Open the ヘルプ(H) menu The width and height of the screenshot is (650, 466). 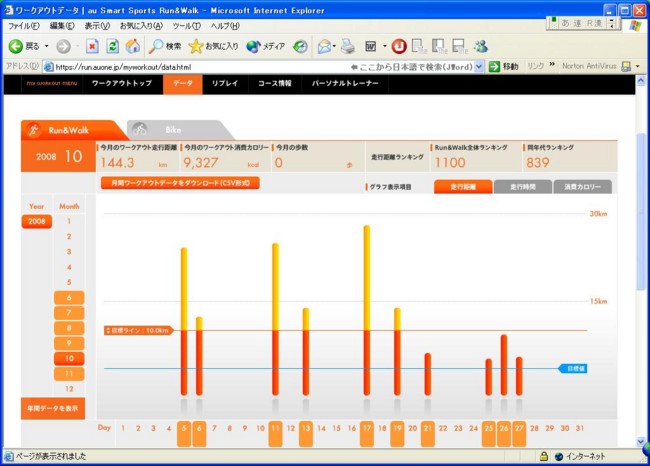click(225, 26)
